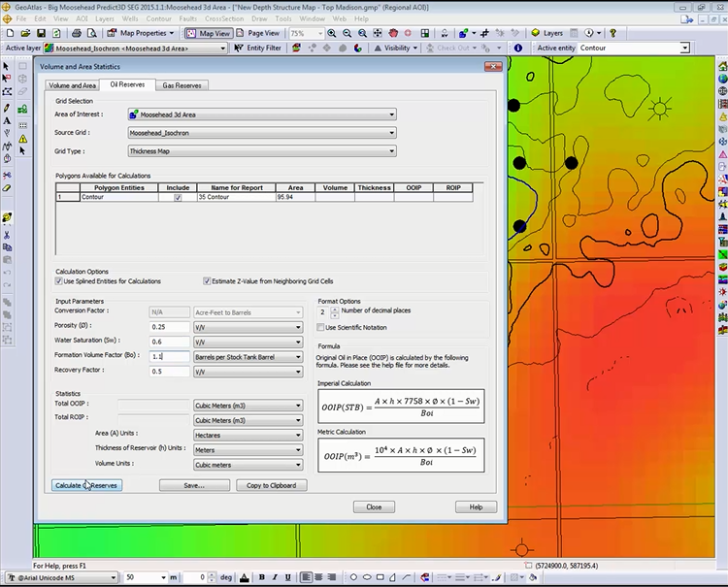Image resolution: width=728 pixels, height=587 pixels.
Task: Select the text 'A' tool in left toolbar
Action: (7, 120)
